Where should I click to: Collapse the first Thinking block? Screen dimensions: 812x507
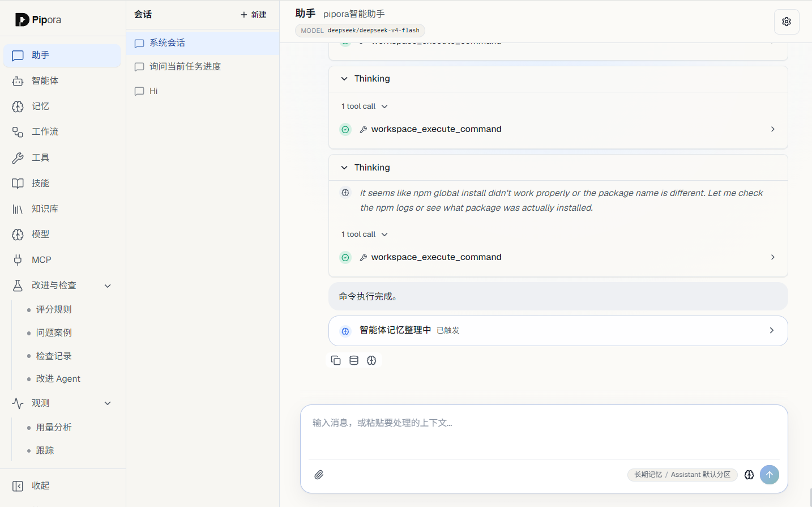344,79
